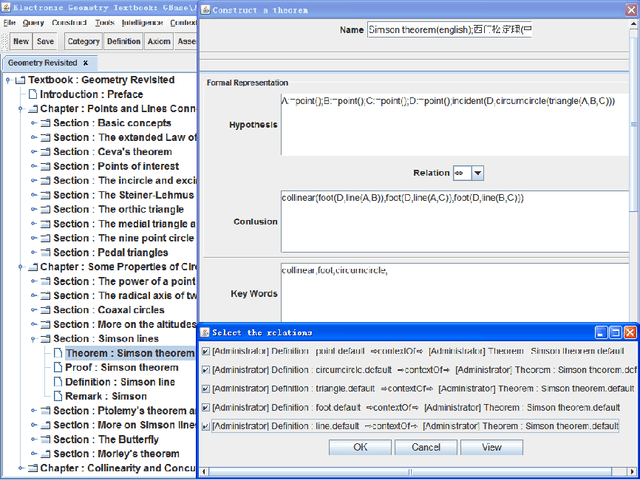The height and width of the screenshot is (480, 640).
Task: Open the Query menu
Action: point(33,23)
